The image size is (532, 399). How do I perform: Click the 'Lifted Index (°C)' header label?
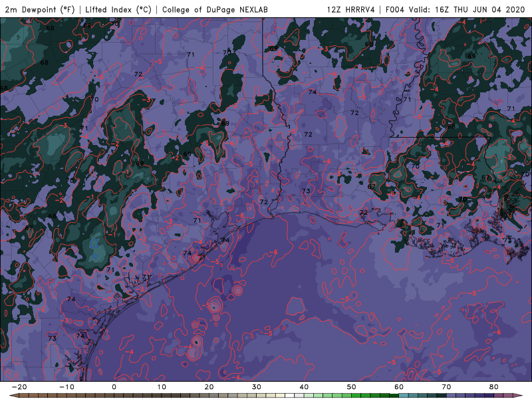(118, 10)
